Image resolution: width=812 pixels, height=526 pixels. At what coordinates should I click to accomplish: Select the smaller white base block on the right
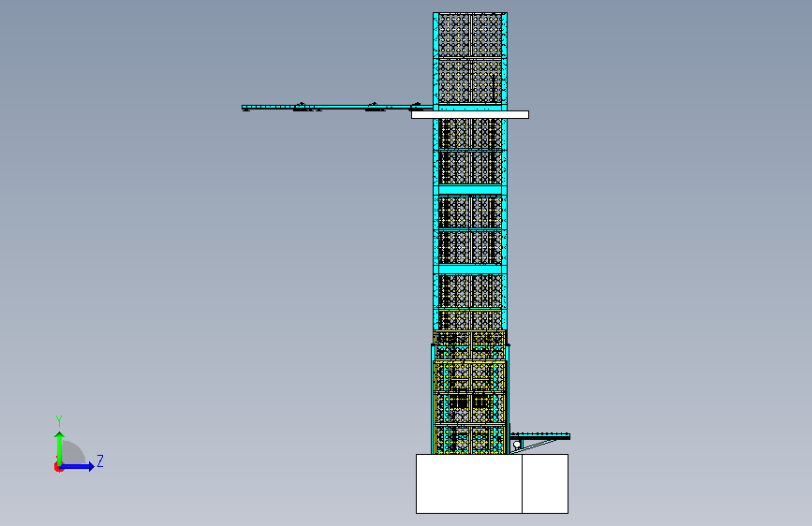click(545, 484)
